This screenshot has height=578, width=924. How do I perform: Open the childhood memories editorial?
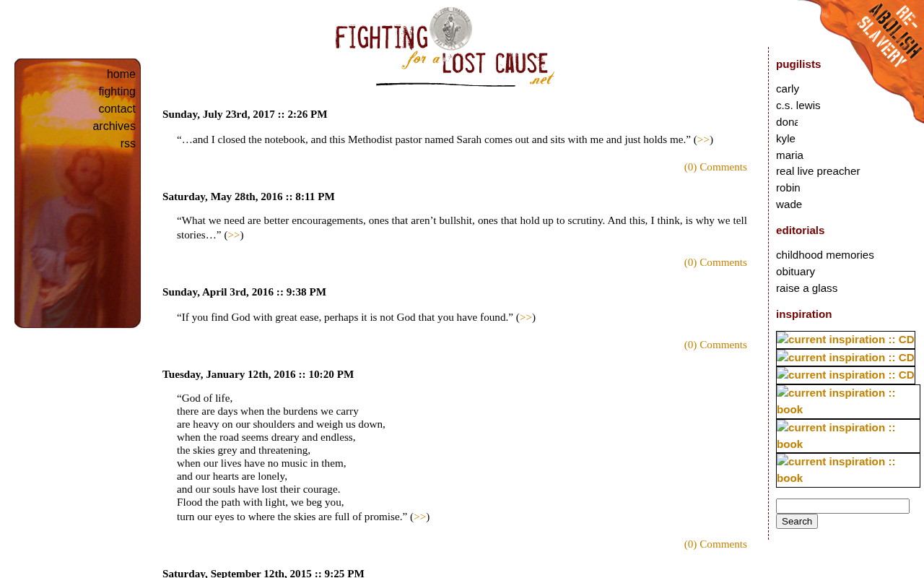[825, 255]
